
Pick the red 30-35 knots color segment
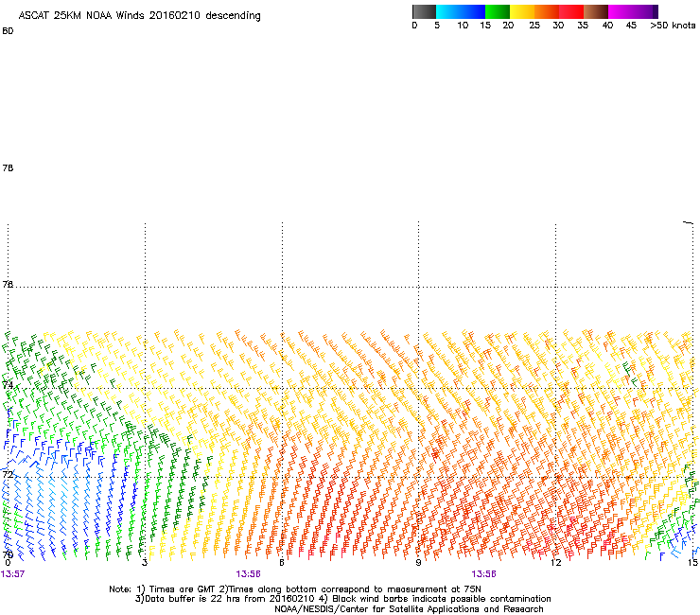[571, 11]
